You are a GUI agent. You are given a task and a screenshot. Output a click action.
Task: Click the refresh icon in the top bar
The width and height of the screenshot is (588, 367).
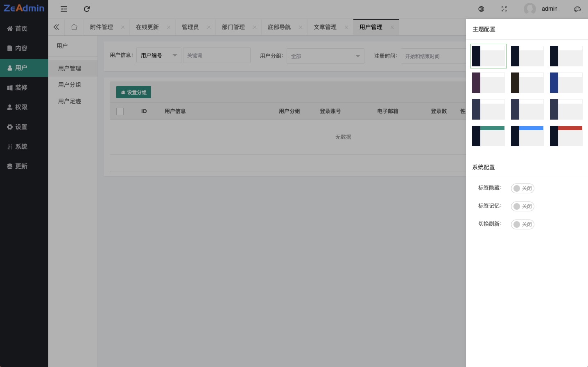click(87, 9)
